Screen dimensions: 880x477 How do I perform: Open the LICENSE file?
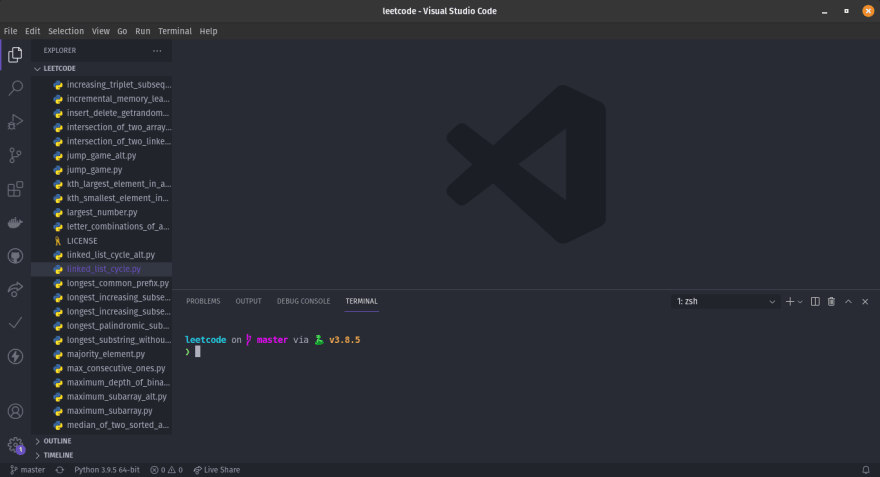coord(102,241)
